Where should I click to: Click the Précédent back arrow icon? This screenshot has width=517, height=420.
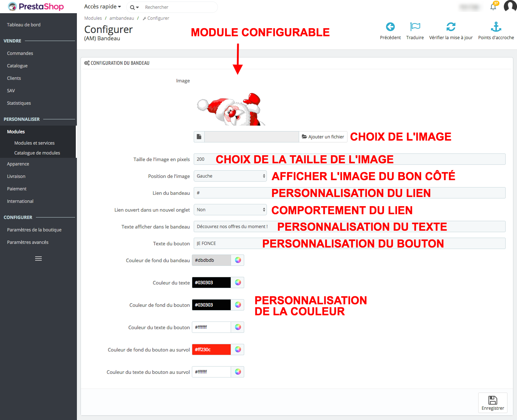click(390, 27)
